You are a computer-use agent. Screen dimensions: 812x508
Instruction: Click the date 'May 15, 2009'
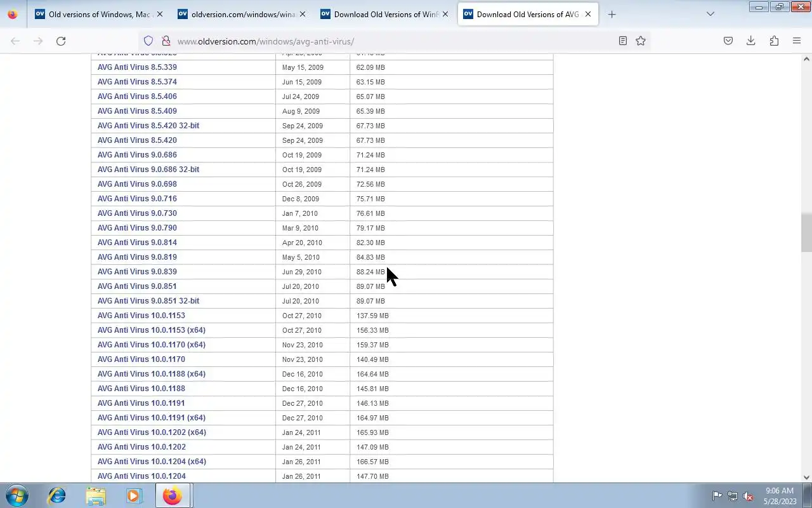click(303, 67)
